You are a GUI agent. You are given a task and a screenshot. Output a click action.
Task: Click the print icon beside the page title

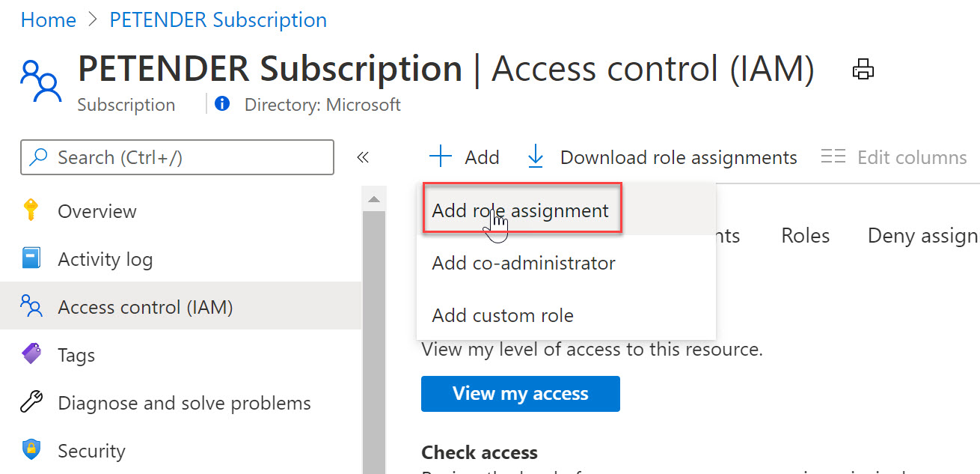[x=863, y=68]
